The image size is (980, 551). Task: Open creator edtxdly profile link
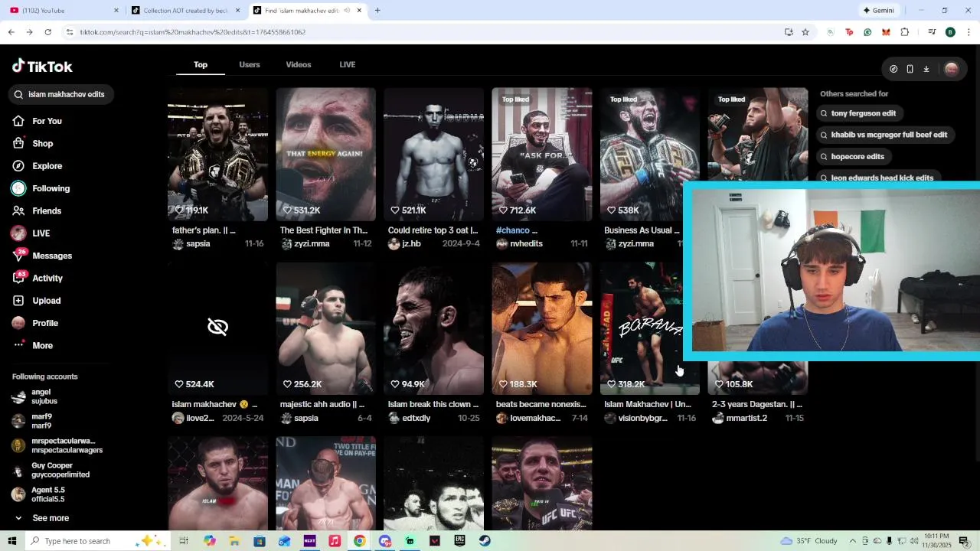point(410,419)
